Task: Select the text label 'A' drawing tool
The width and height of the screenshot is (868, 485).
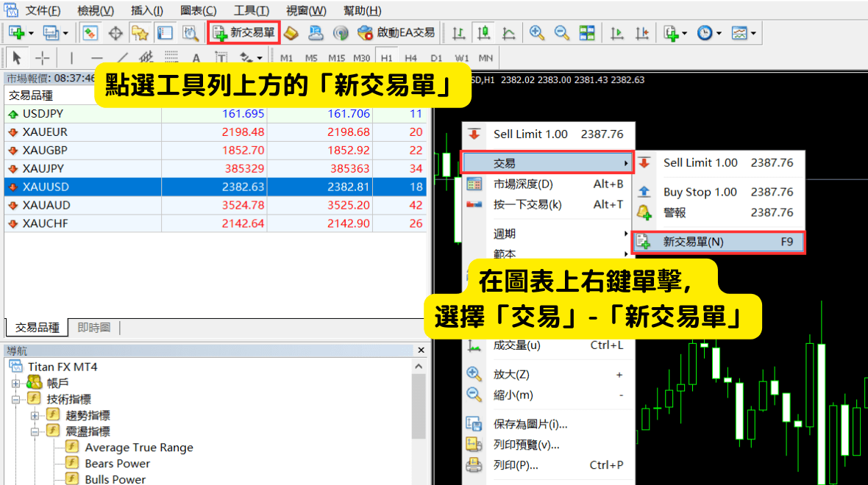Action: (196, 58)
